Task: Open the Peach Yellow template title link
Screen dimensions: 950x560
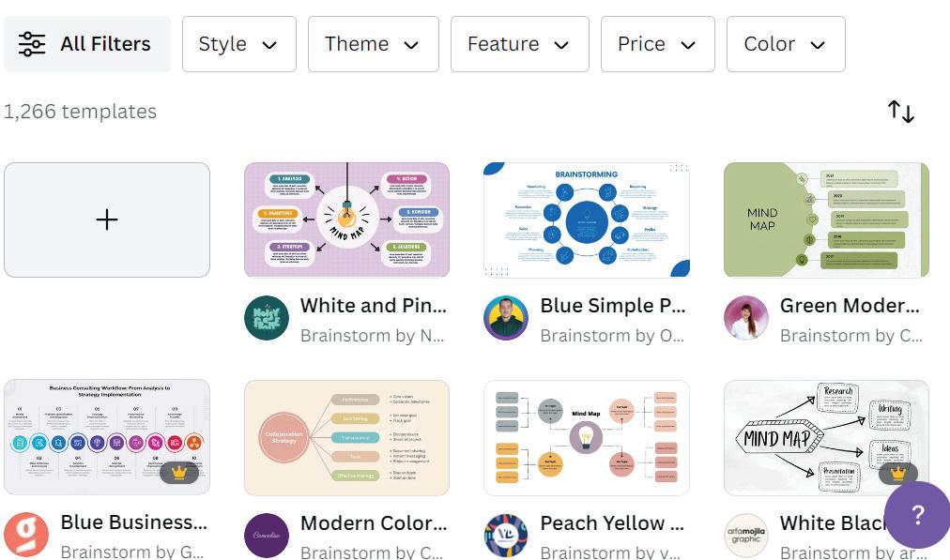Action: [614, 522]
